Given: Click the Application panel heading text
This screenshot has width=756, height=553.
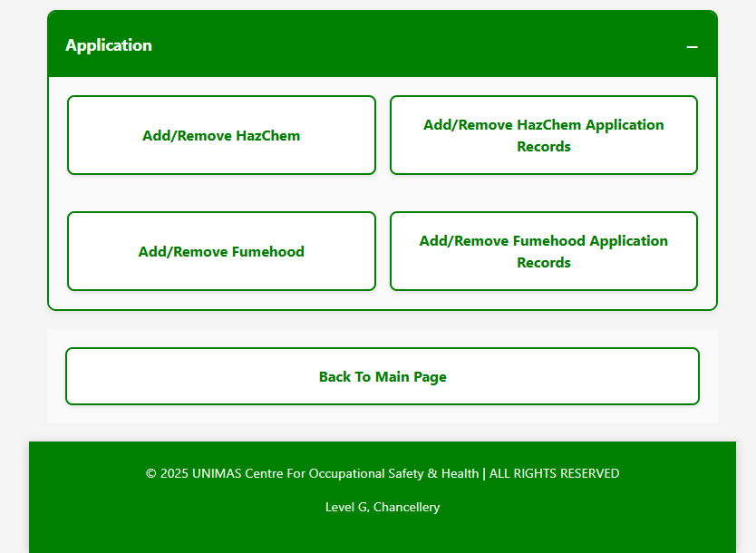Looking at the screenshot, I should 109,45.
